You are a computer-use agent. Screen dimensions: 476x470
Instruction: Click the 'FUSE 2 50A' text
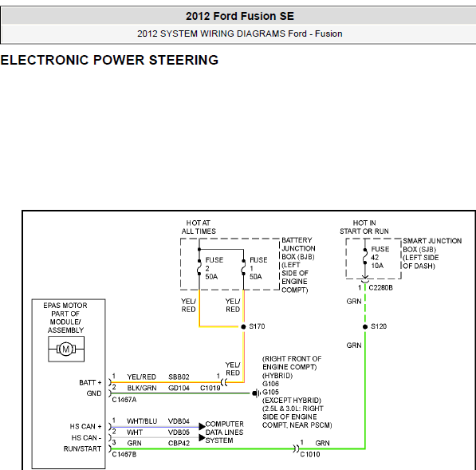point(214,268)
